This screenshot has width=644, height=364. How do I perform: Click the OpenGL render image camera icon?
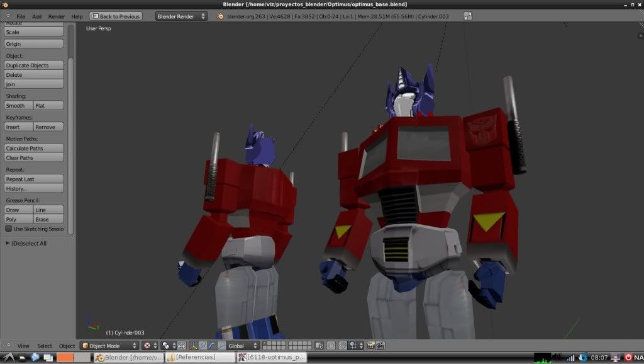371,346
